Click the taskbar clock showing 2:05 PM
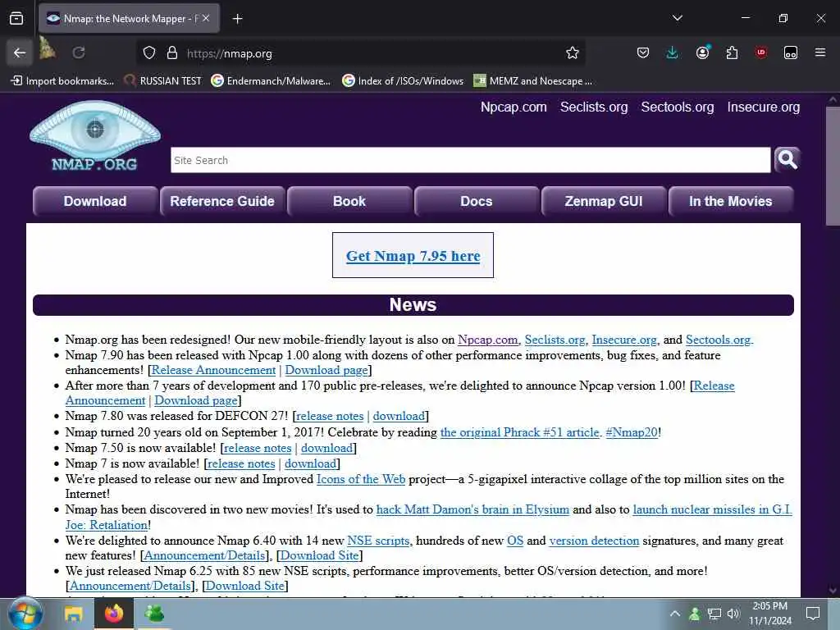840x630 pixels. (769, 614)
